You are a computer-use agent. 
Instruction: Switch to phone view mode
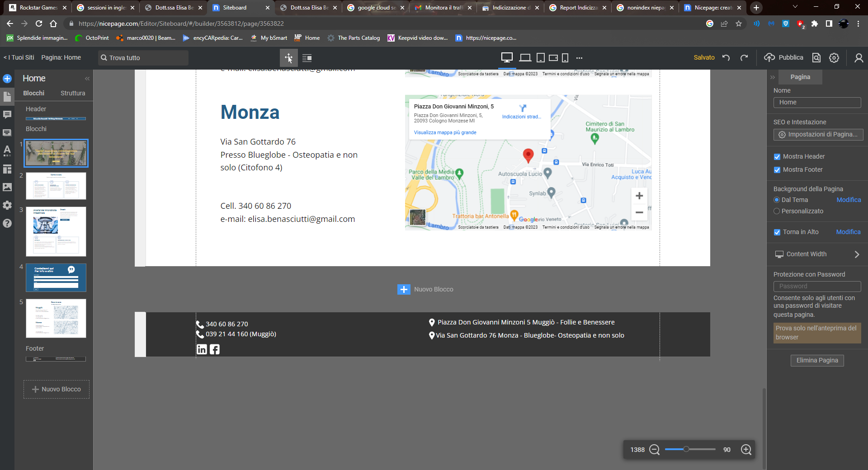pos(565,58)
